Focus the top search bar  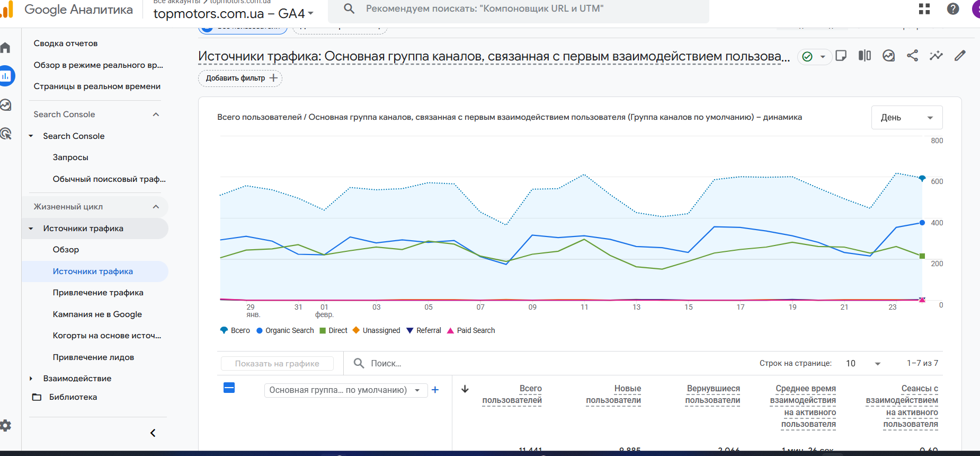(519, 9)
